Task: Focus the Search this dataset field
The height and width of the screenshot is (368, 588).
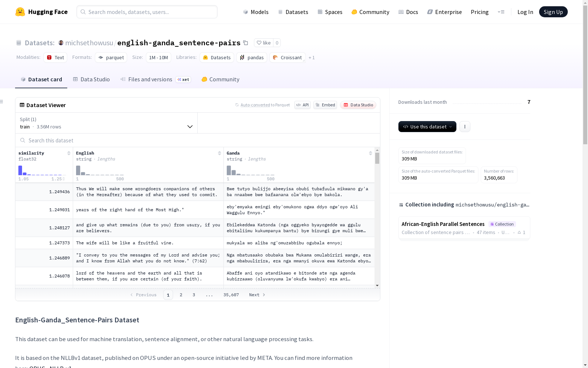Action: 198,140
